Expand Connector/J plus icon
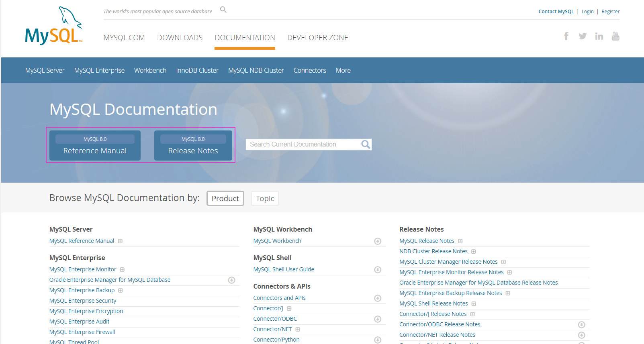Image resolution: width=644 pixels, height=344 pixels. 289,309
